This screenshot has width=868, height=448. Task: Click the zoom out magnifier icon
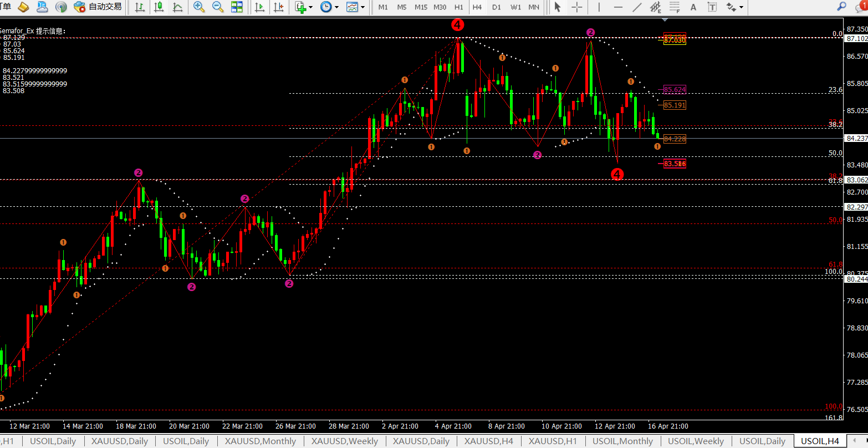click(218, 7)
